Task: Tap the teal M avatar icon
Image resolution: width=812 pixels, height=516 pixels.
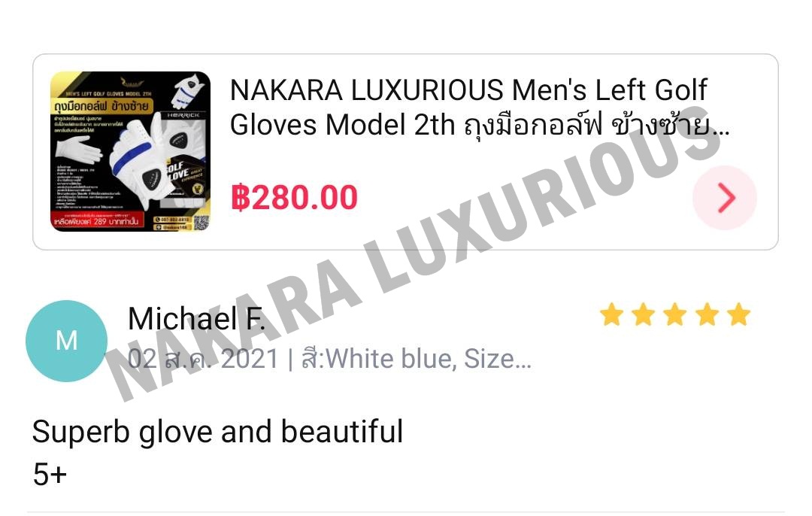Action: (66, 341)
